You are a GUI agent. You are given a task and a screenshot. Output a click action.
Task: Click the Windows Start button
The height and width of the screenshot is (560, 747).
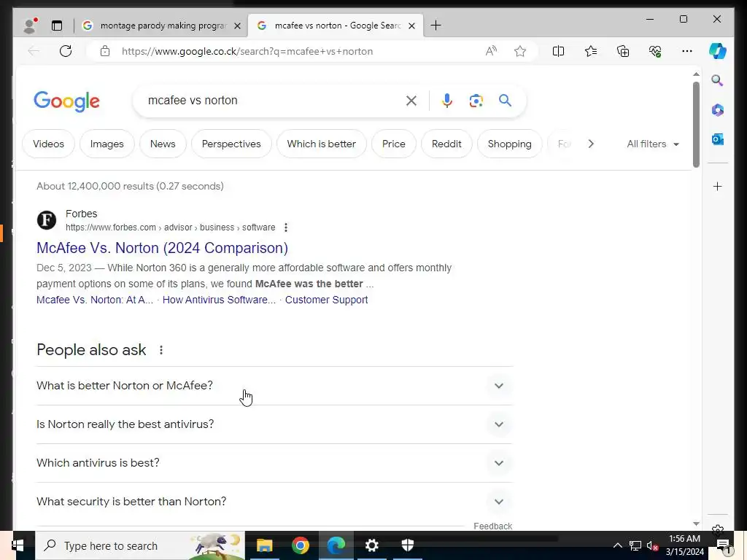pos(18,545)
